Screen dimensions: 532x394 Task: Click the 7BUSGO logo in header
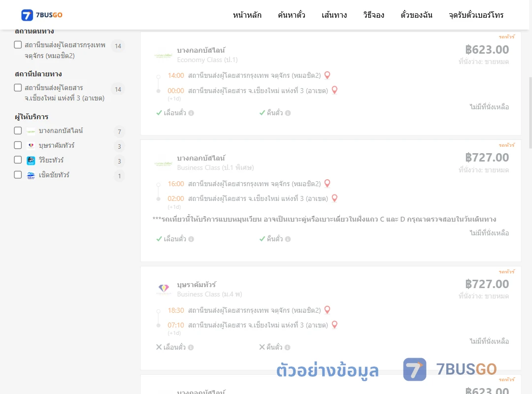(42, 15)
